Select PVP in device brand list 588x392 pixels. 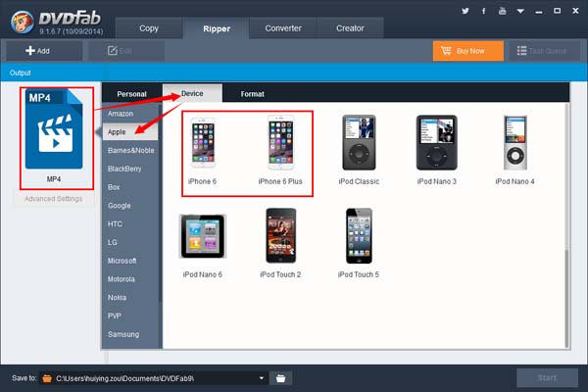(x=130, y=316)
